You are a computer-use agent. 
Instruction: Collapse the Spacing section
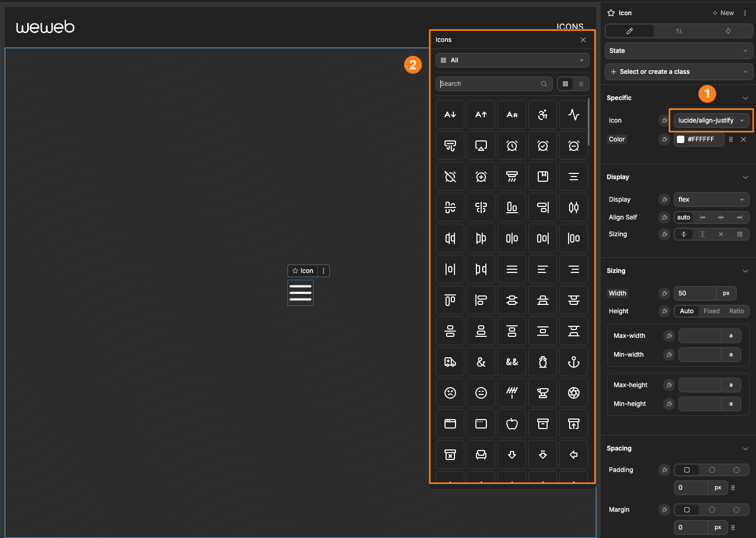point(746,448)
